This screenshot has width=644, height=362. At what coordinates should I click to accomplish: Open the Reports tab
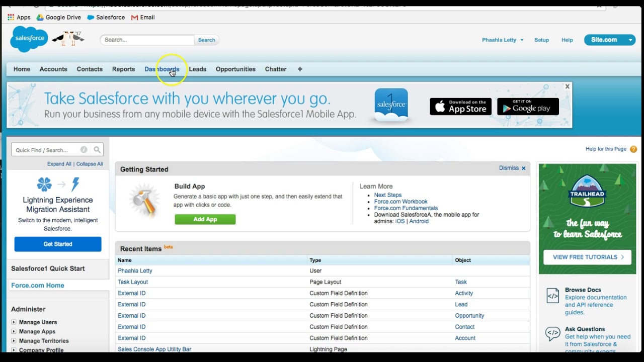(123, 69)
